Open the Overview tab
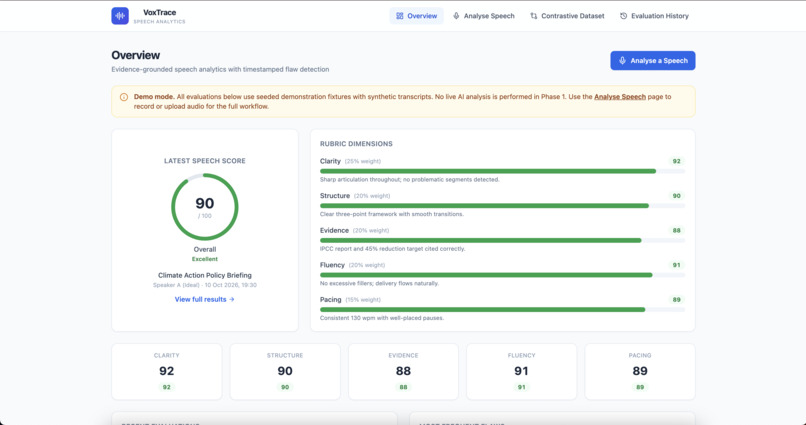Screen dimensions: 806x425 (416, 16)
